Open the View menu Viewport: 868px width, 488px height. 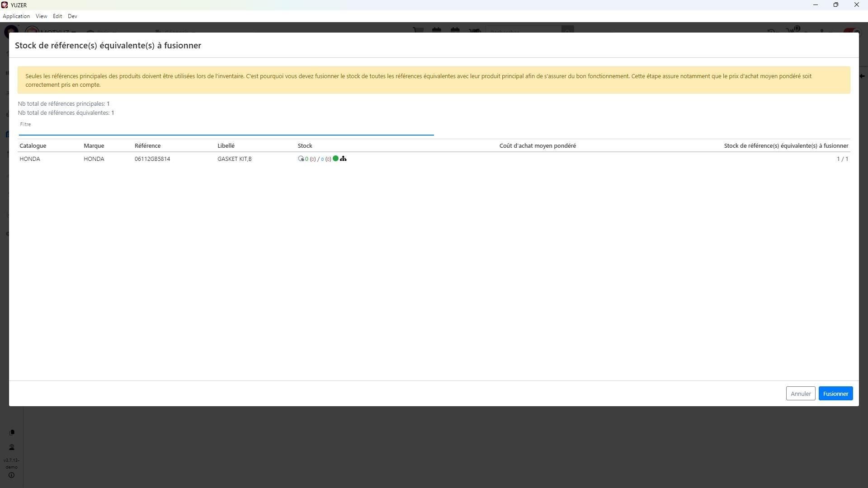pyautogui.click(x=41, y=16)
